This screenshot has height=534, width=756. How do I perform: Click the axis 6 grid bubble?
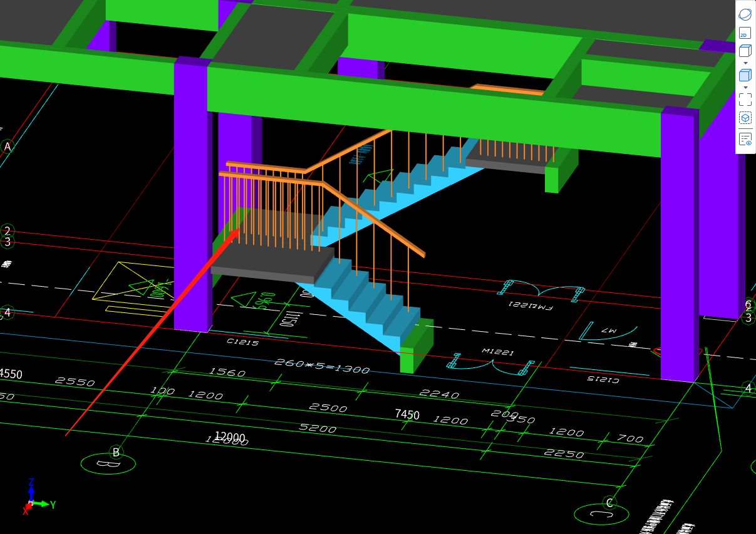coord(748,306)
